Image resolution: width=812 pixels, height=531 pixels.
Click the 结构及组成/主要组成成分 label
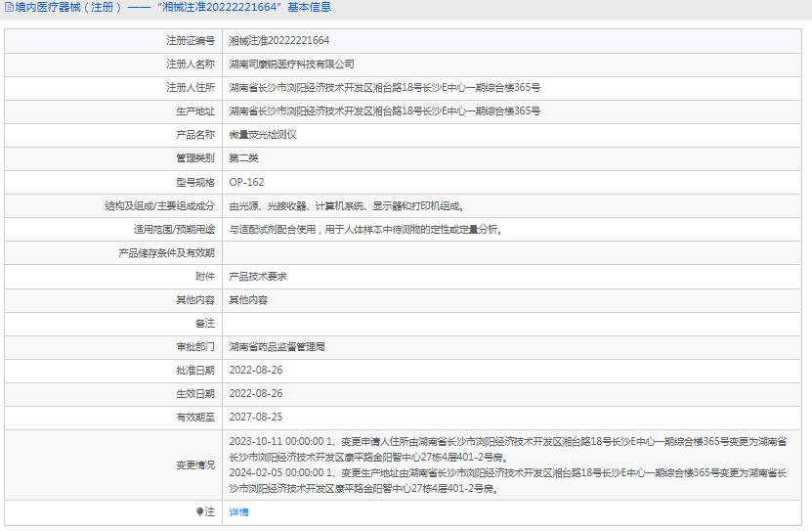point(159,206)
